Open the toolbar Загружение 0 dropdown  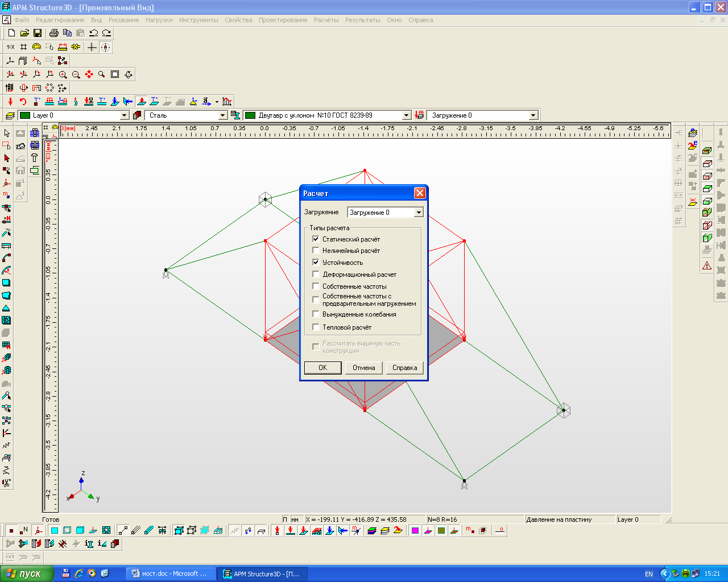click(533, 115)
